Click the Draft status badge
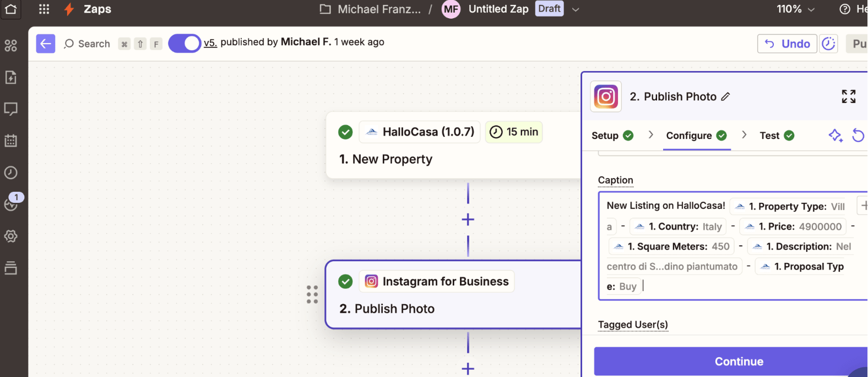 click(x=549, y=9)
